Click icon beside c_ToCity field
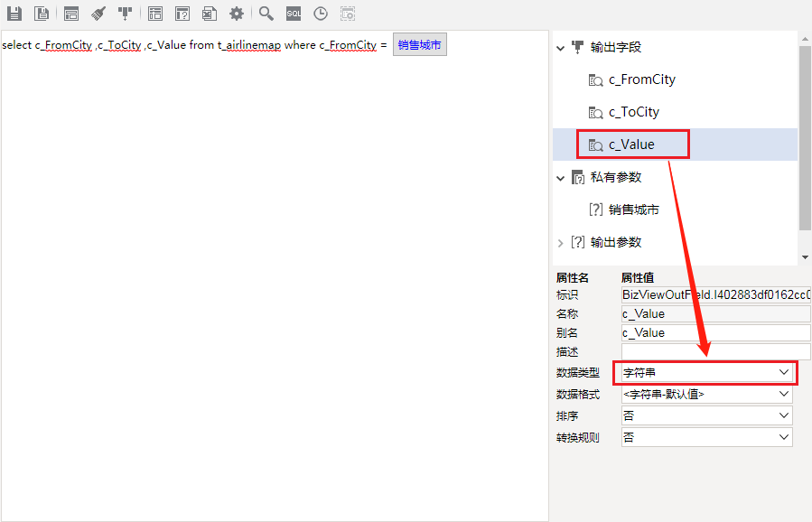This screenshot has width=812, height=522. [595, 113]
